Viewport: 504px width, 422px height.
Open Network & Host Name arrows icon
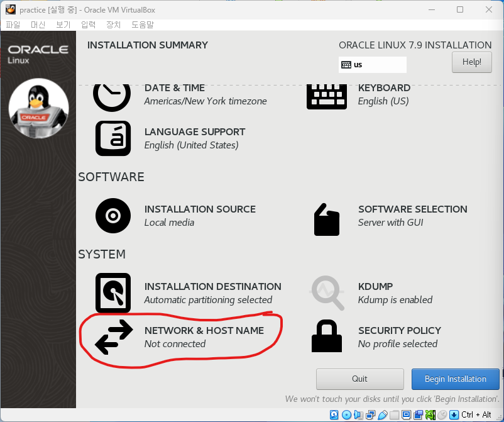(114, 336)
